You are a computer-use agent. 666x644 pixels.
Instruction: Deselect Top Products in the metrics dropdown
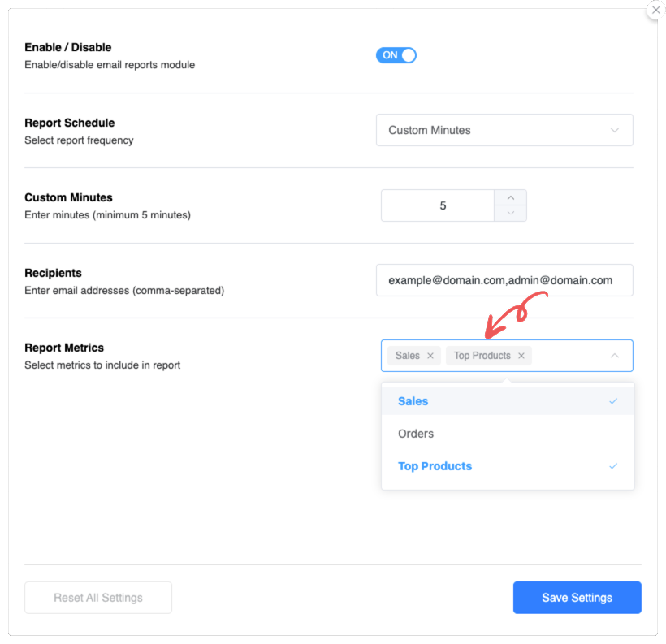point(435,465)
